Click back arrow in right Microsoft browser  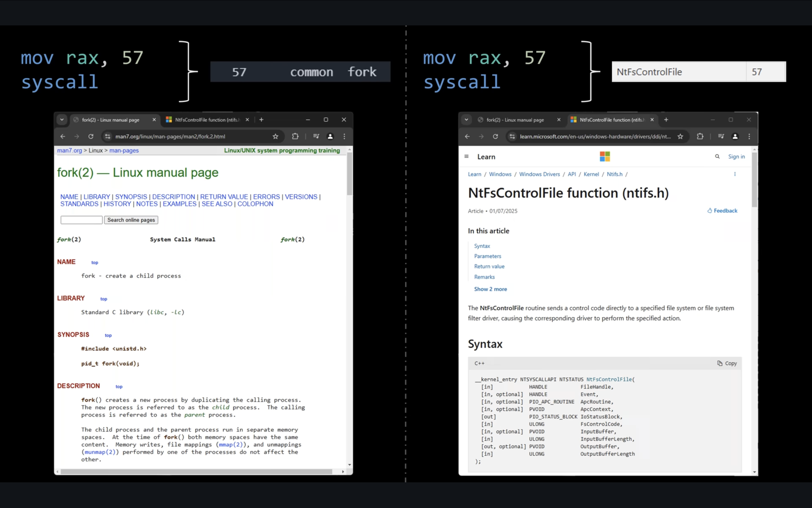[467, 136]
